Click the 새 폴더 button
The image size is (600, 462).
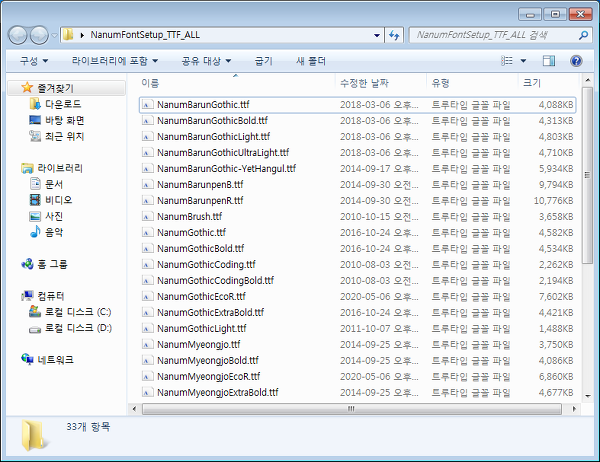pos(311,61)
